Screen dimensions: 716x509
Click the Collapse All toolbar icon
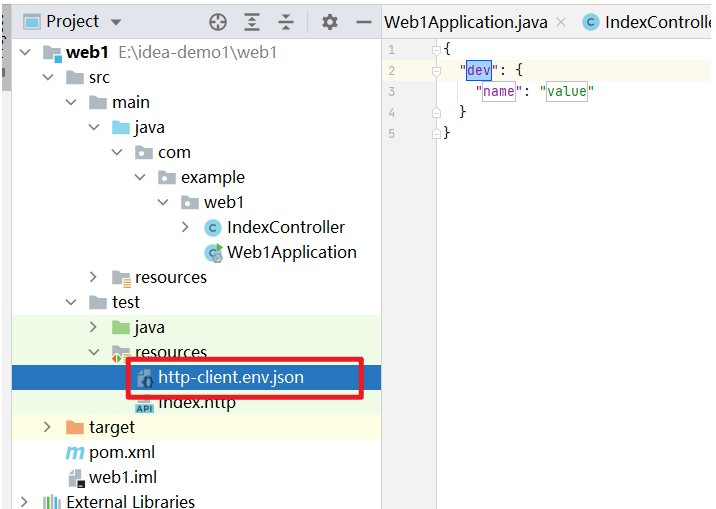[286, 22]
